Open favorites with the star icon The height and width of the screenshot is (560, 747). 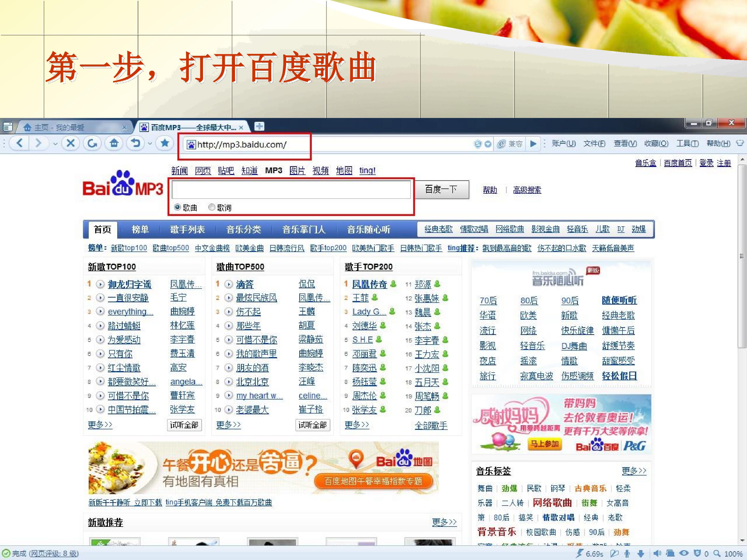point(165,143)
